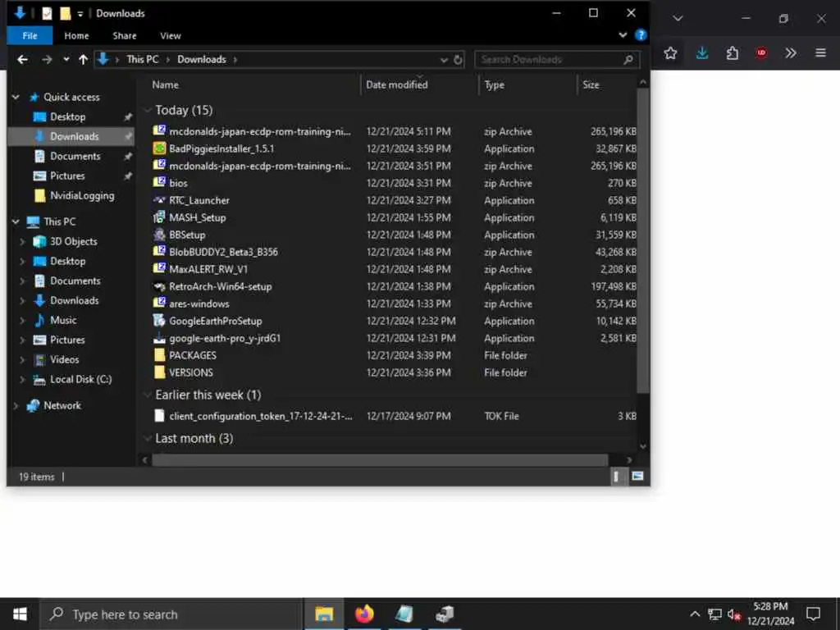
Task: Select MaxALERT_RW_V1 zip icon
Action: (x=159, y=268)
